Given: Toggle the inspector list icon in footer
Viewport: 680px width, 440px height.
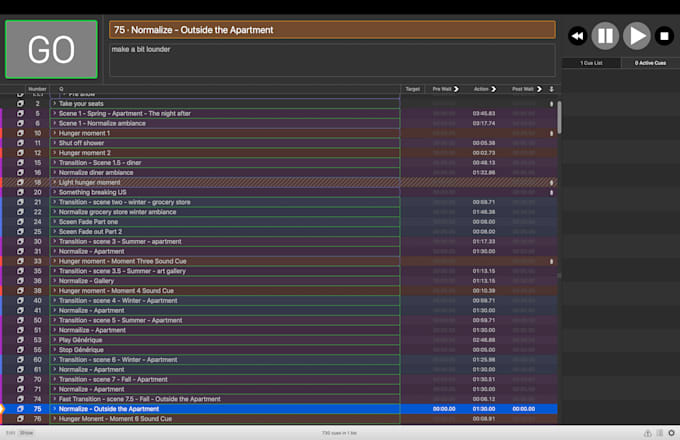Looking at the screenshot, I should pyautogui.click(x=659, y=433).
